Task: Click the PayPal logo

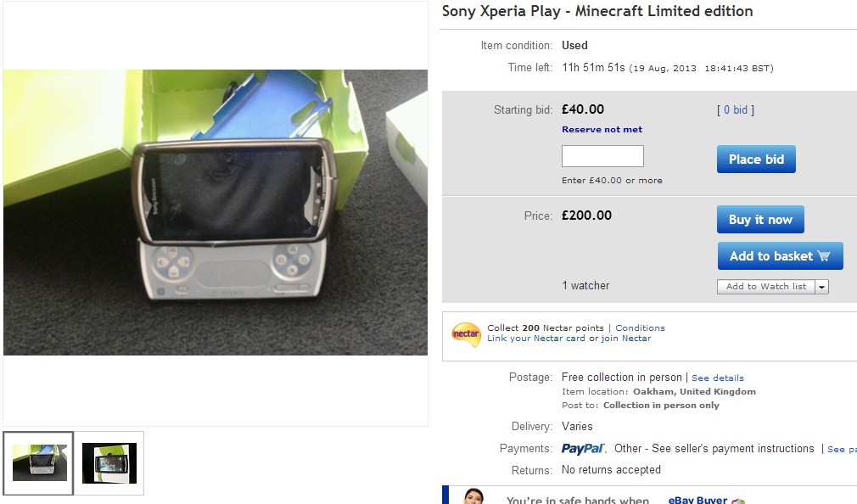Action: tap(584, 449)
